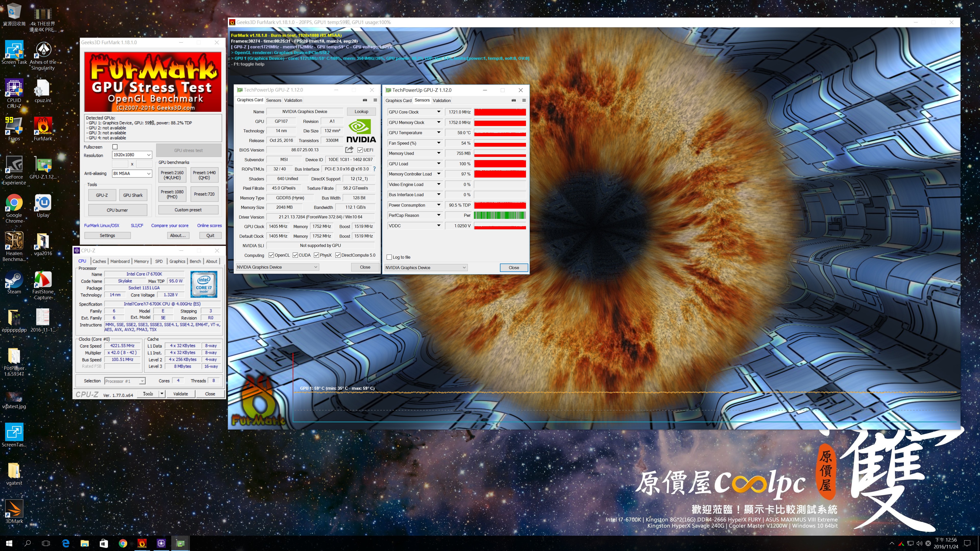
Task: Switch to Caches tab in CPU-Z
Action: tap(99, 261)
